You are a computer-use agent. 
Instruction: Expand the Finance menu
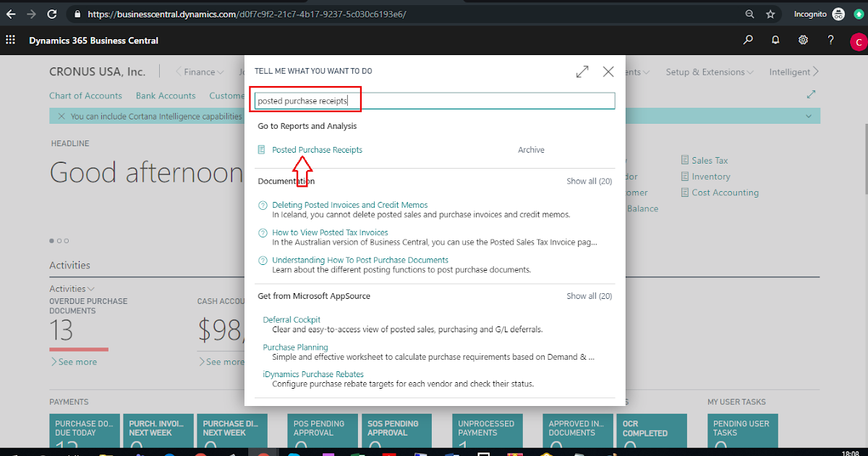[204, 72]
